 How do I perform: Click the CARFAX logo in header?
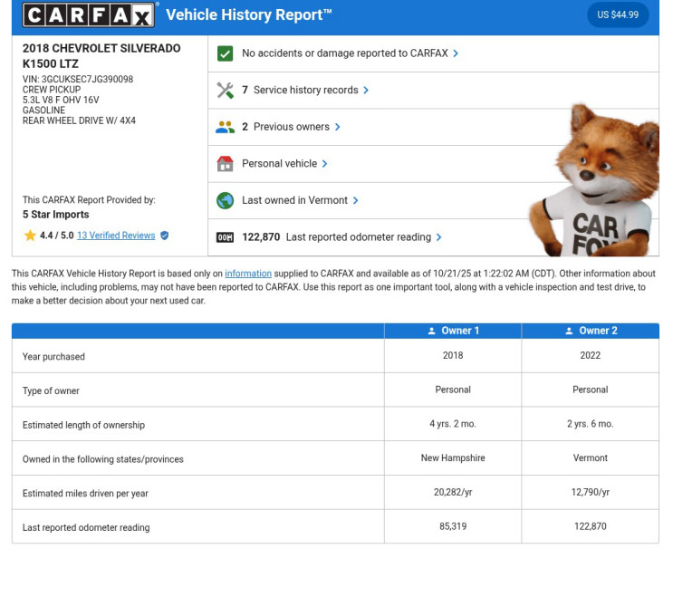tap(89, 14)
